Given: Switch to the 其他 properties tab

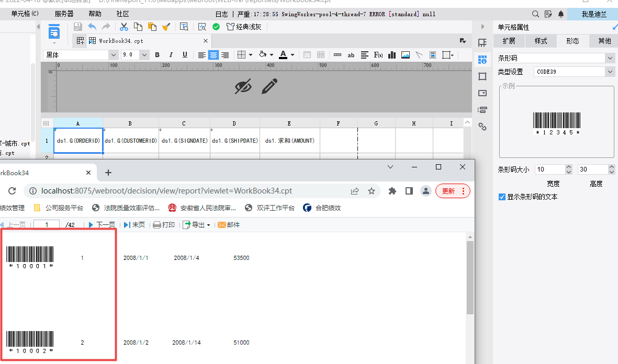Looking at the screenshot, I should (x=604, y=41).
